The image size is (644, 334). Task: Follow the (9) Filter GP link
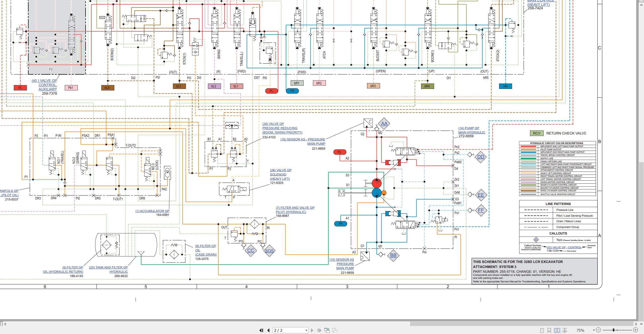point(63,270)
